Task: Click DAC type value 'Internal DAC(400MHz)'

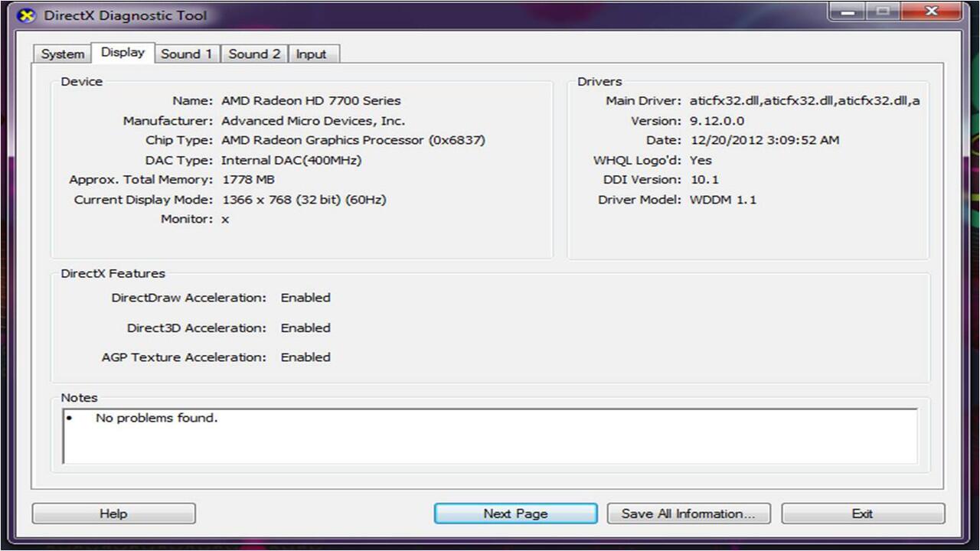Action: tap(291, 161)
